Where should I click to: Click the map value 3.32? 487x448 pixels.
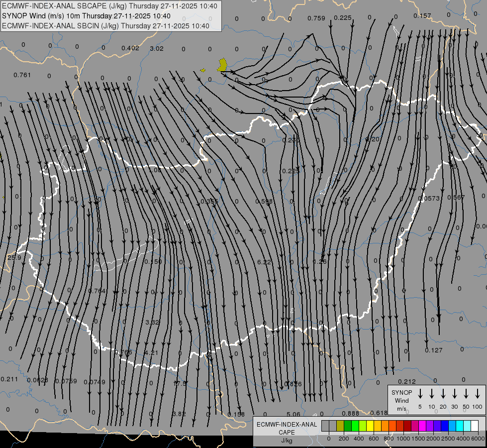(x=152, y=323)
